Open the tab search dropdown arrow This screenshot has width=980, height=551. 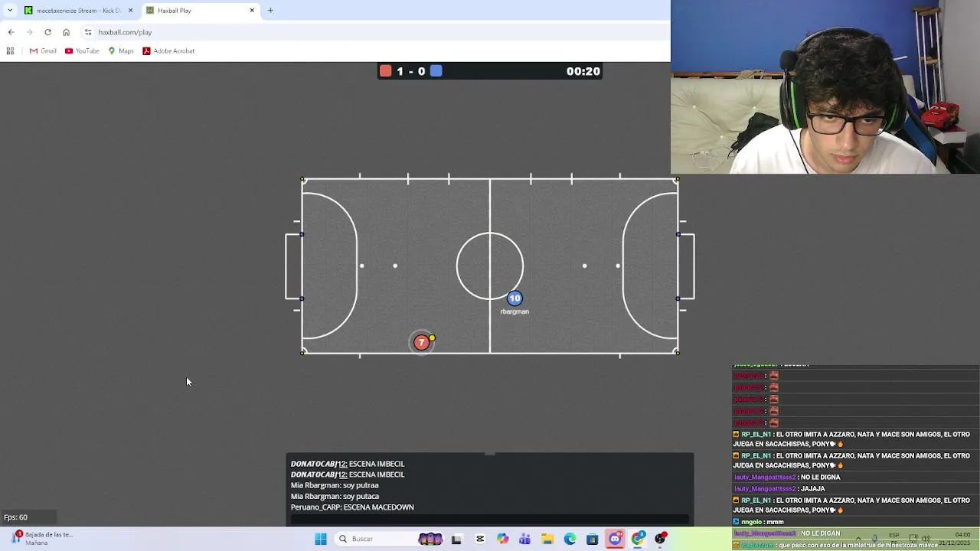(x=10, y=11)
